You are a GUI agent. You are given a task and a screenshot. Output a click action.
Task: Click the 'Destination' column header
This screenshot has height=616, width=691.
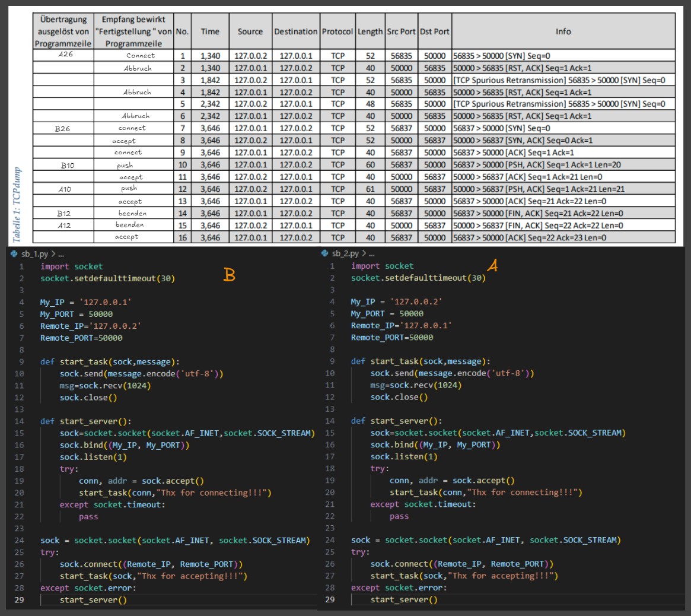click(x=296, y=31)
